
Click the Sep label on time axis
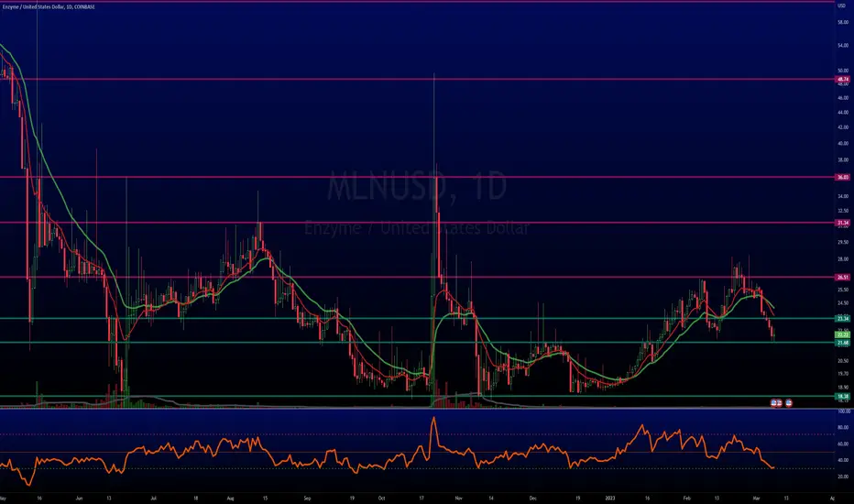pyautogui.click(x=307, y=498)
